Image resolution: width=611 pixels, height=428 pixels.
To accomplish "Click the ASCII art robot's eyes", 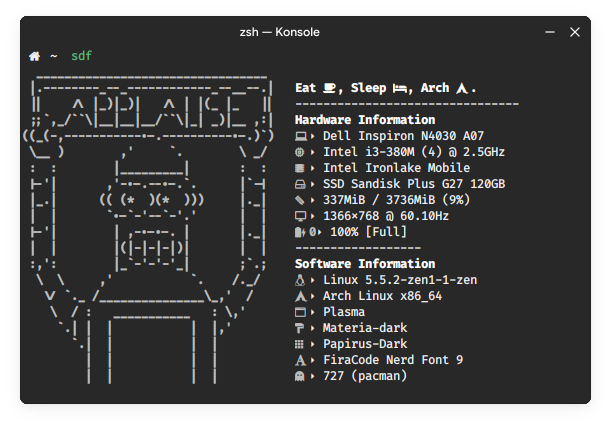I will coord(151,200).
